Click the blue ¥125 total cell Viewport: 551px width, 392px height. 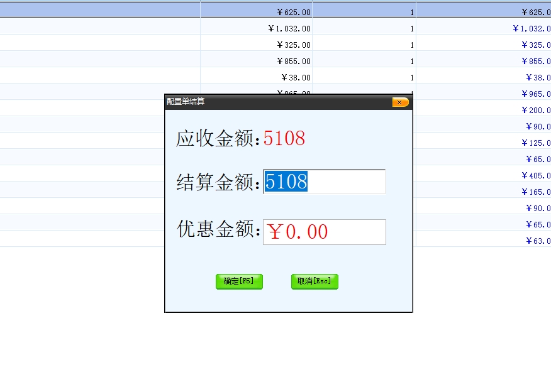tap(536, 143)
